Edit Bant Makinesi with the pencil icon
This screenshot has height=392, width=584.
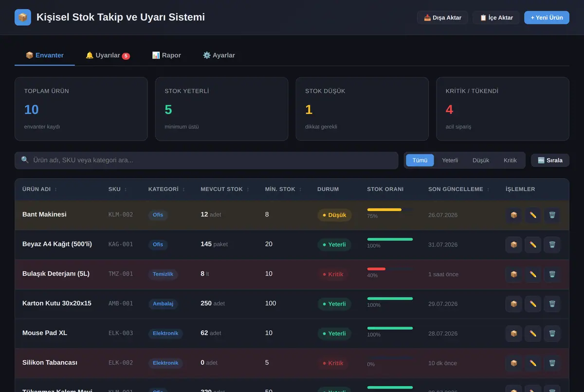coord(533,215)
